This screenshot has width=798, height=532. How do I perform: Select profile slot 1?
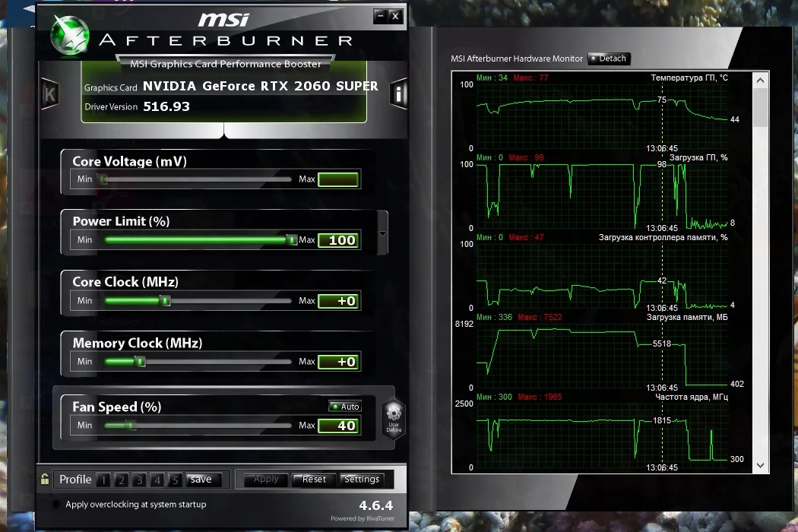[103, 480]
